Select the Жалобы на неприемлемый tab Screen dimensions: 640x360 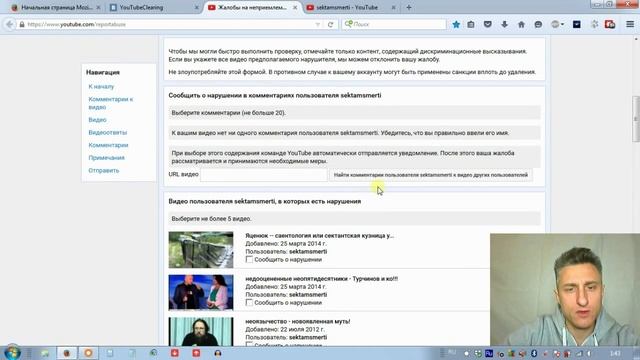[x=252, y=7]
